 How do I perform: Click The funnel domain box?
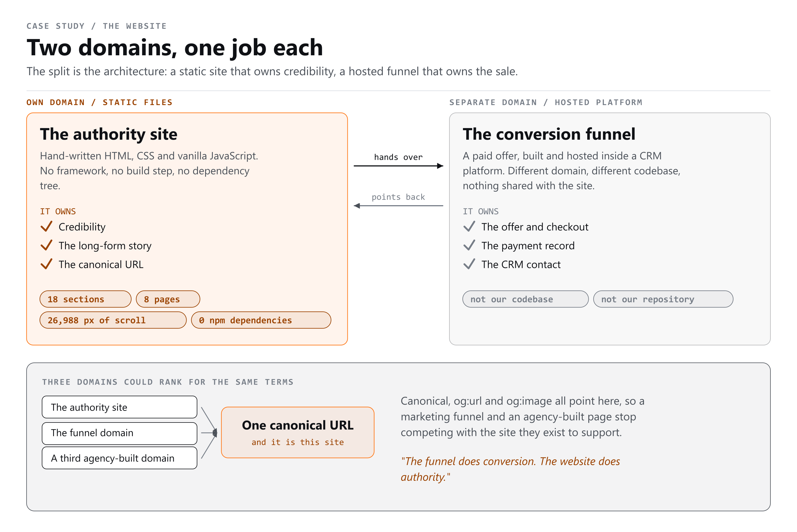coord(120,433)
